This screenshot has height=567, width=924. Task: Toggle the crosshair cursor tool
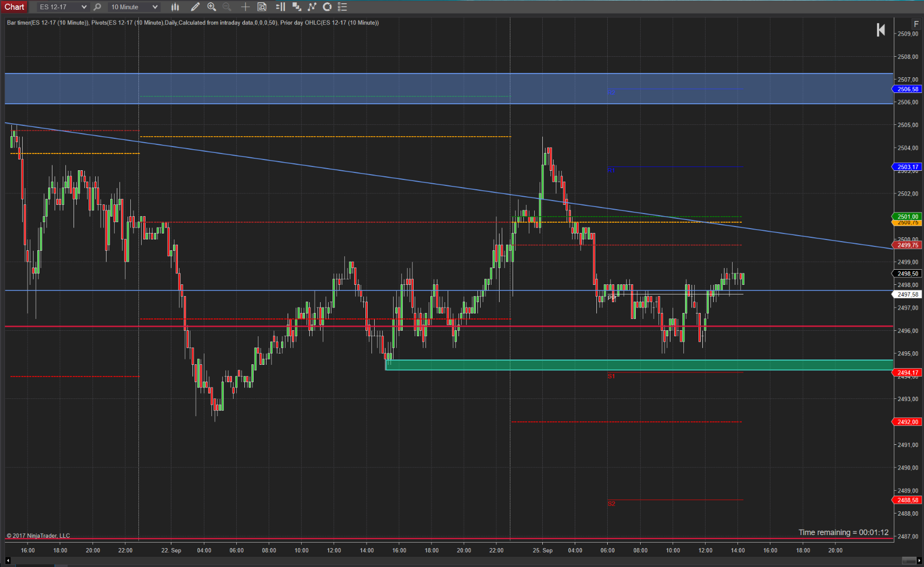point(245,7)
